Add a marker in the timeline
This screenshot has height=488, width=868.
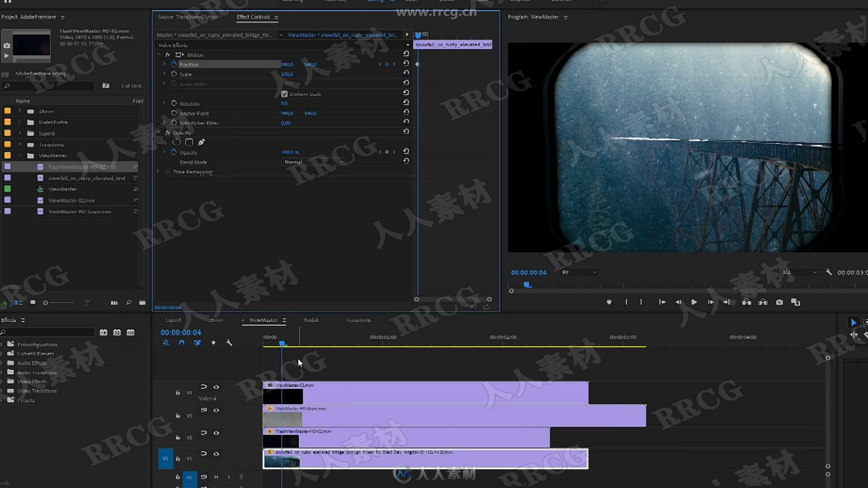pos(213,343)
